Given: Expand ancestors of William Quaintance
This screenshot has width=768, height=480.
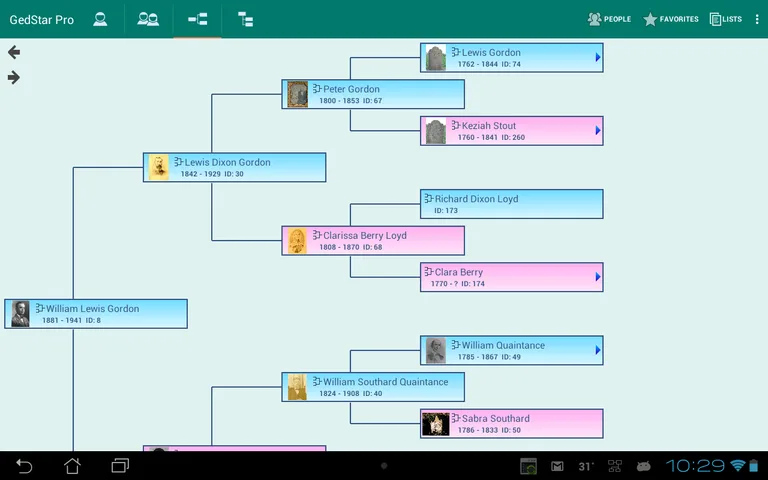Looking at the screenshot, I should [x=598, y=350].
